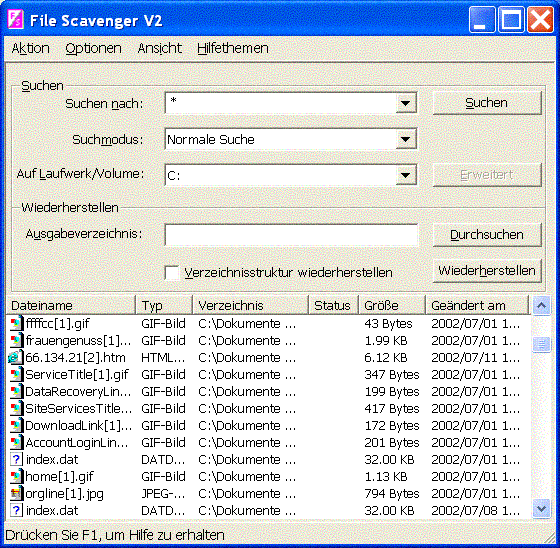Screen dimensions: 560x548
Task: Click the 794 Bytes size value
Action: 392,494
